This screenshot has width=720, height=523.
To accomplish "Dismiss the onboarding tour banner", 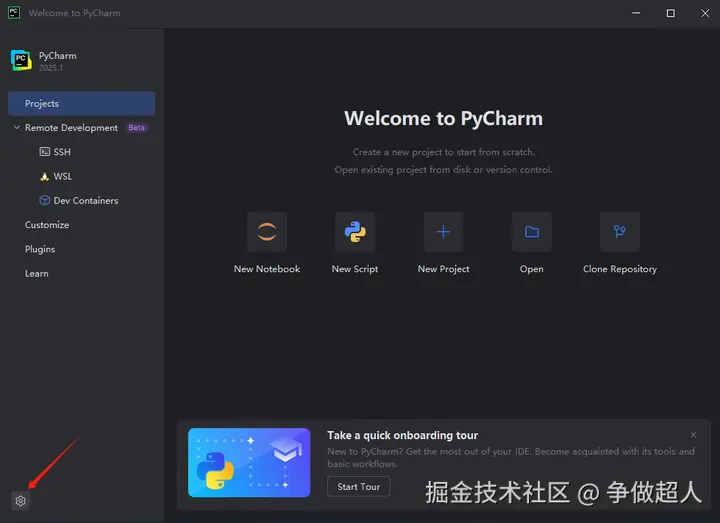I will [693, 435].
